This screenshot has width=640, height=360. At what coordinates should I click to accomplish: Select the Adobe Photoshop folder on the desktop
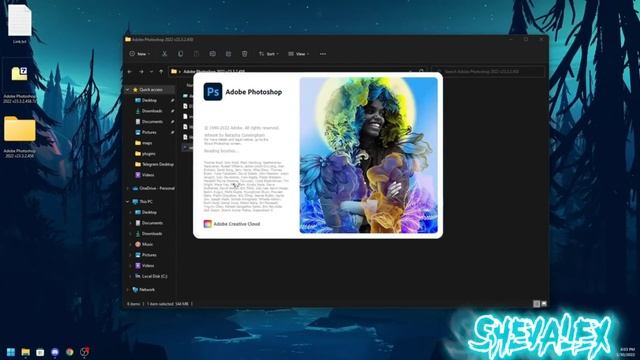click(x=20, y=137)
